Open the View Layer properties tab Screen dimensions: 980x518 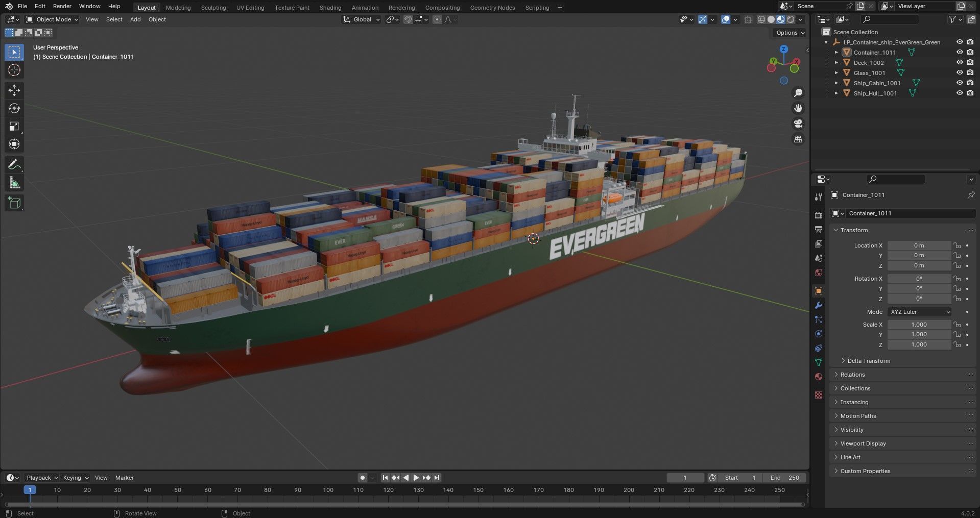819,243
